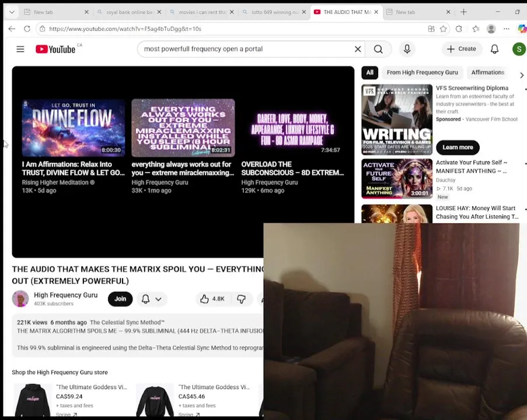Add this page to favorites star
Image resolution: width=527 pixels, height=420 pixels.
[444, 29]
